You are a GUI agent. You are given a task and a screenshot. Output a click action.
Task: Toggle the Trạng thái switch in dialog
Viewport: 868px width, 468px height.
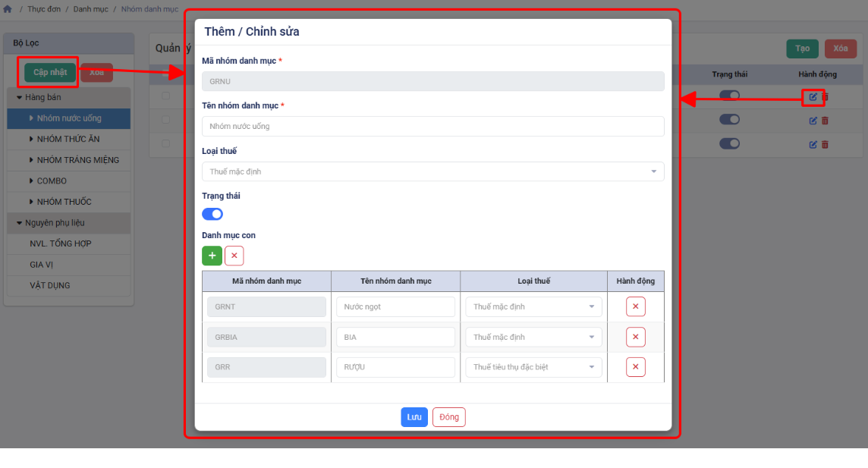point(212,214)
